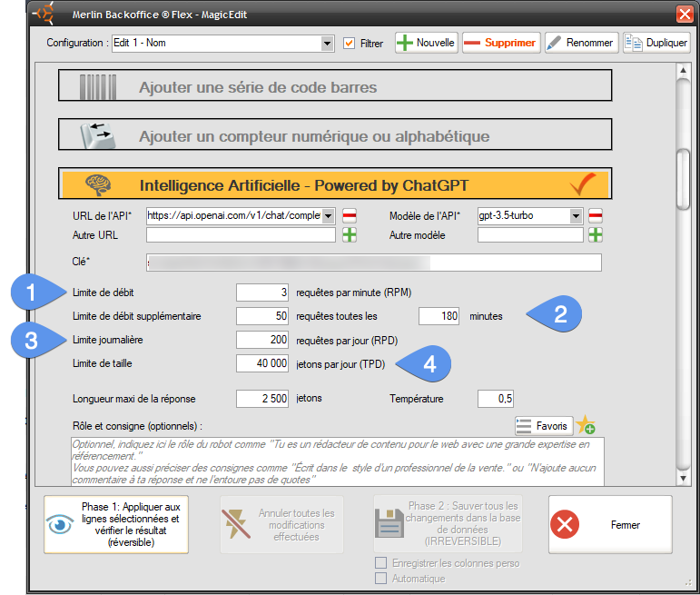The image size is (700, 595).
Task: Click the red X icon on Fermer
Action: 565,524
